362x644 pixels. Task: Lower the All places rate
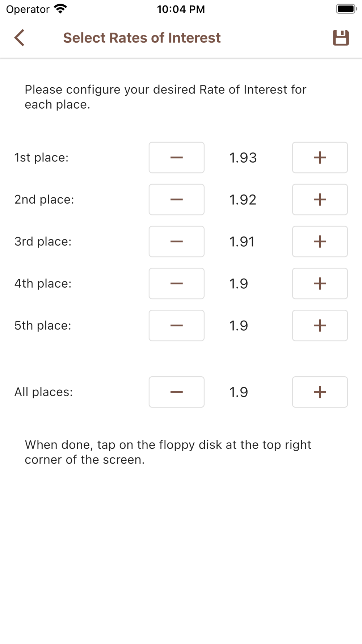(177, 392)
